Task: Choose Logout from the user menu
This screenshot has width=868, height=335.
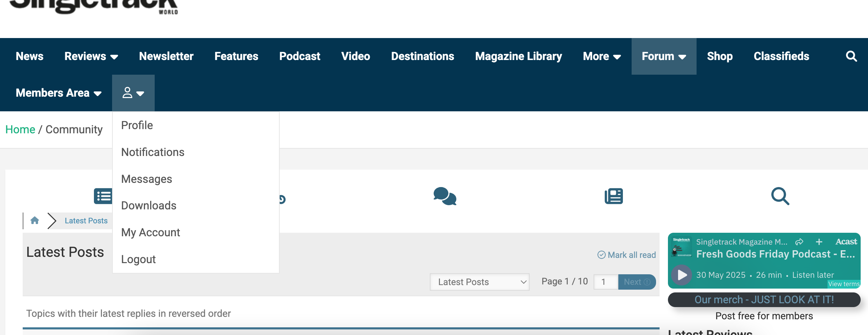Action: (x=138, y=259)
